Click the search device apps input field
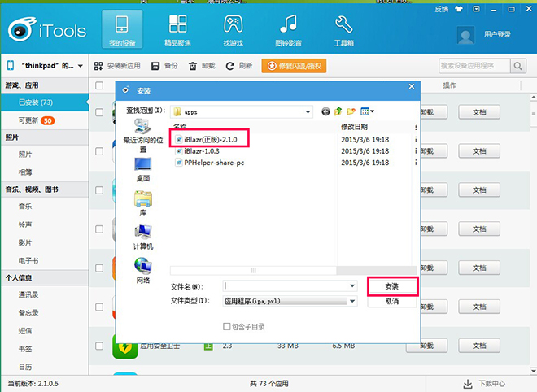This screenshot has height=392, width=537. (474, 66)
